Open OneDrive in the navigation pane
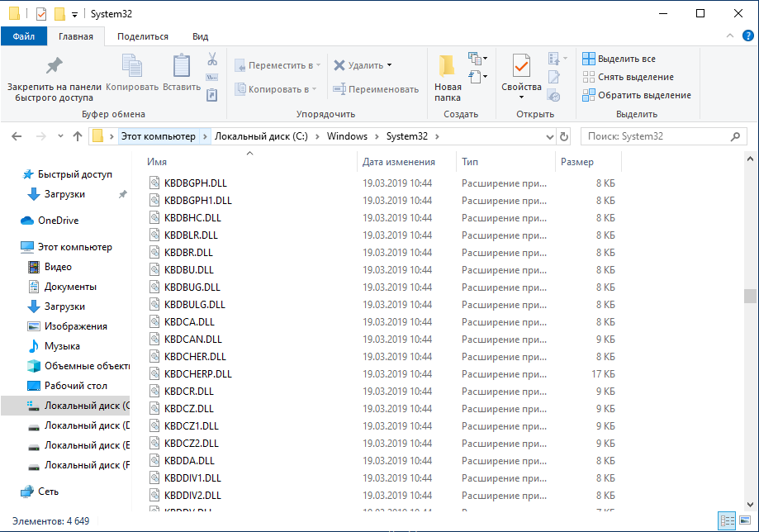Viewport: 759px width, 532px height. point(58,221)
